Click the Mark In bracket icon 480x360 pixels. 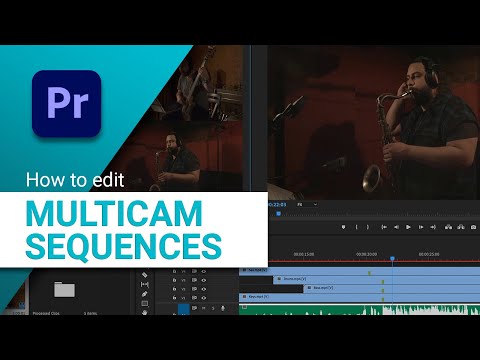pyautogui.click(x=356, y=227)
